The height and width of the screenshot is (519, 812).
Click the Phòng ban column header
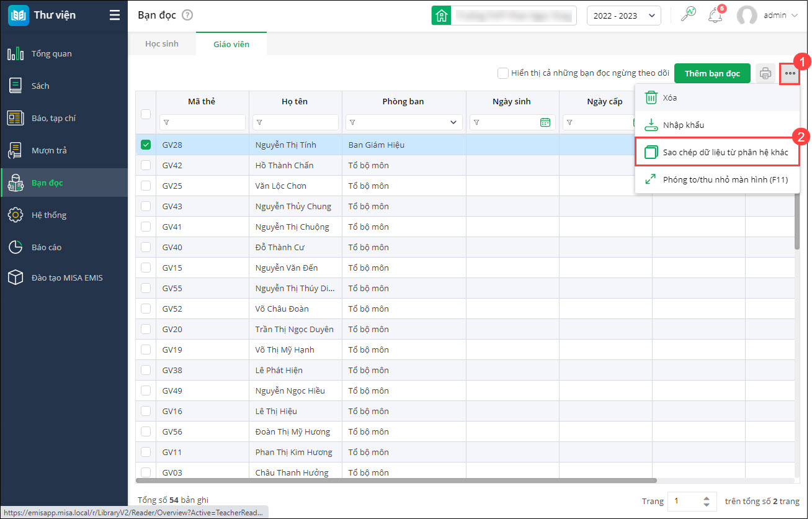[x=404, y=101]
